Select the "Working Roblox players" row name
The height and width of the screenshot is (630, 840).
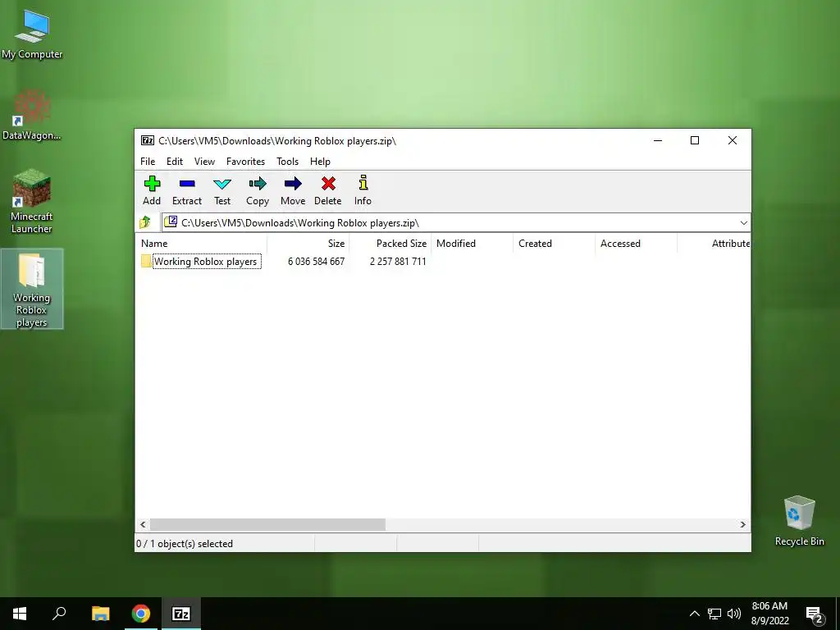click(206, 262)
